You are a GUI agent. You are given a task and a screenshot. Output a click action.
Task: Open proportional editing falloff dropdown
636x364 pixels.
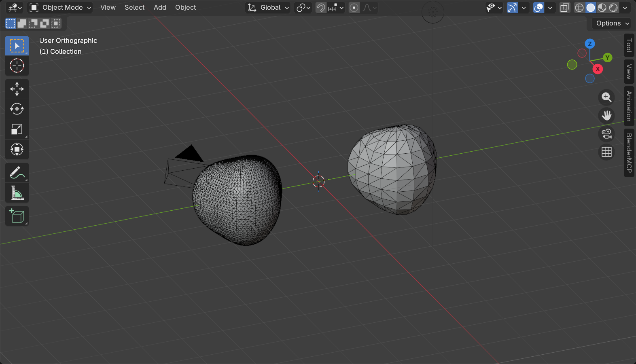[x=369, y=8]
